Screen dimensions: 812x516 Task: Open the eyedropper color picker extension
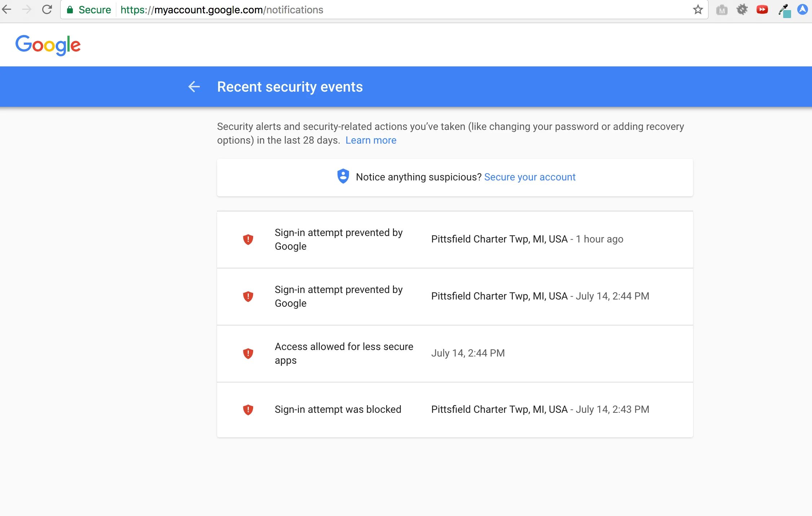click(784, 10)
